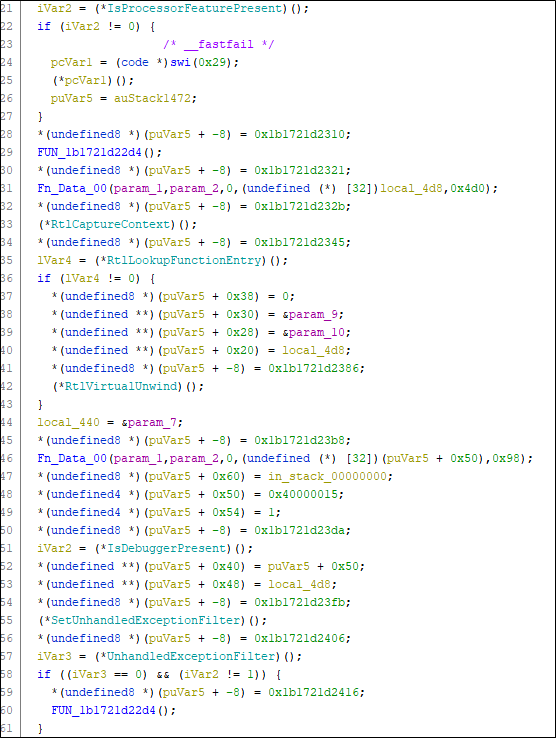Viewport: 556px width, 738px height.
Task: Click &param_9 on line 38
Action: [310, 314]
